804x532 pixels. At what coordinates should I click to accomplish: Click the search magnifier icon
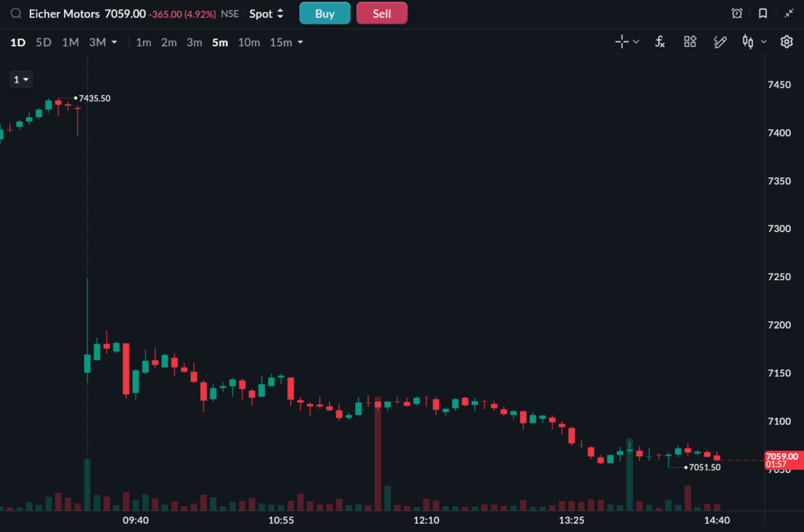[x=16, y=14]
